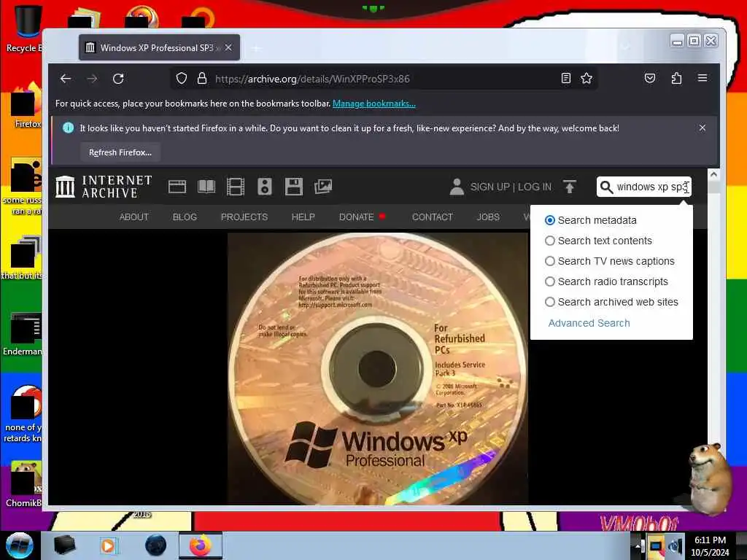Open the Windows Start orb

pos(20,545)
